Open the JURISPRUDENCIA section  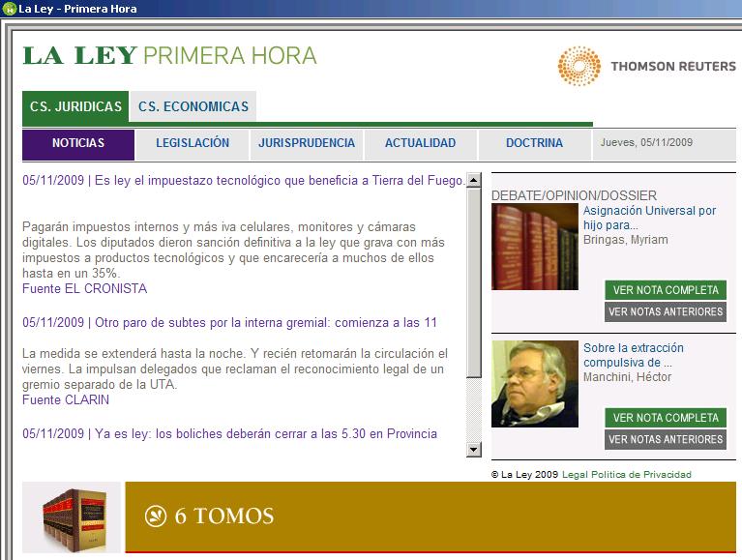tap(307, 143)
